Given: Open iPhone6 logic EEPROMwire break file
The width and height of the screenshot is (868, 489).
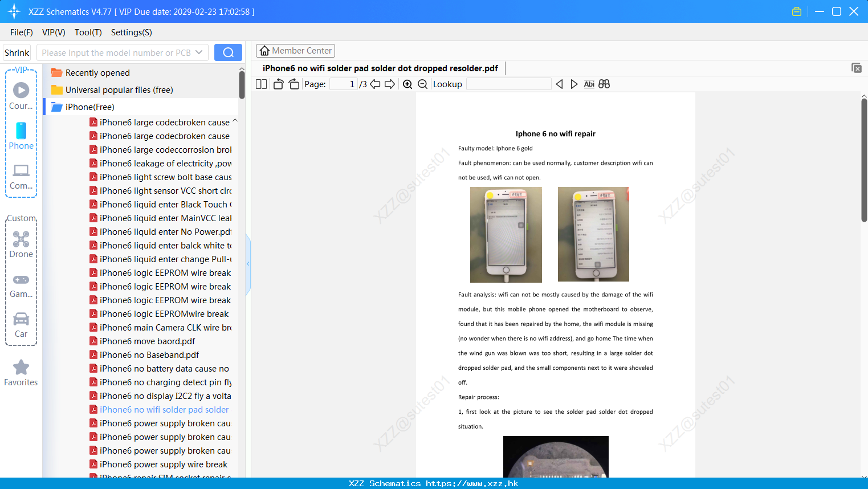Looking at the screenshot, I should click(x=159, y=314).
